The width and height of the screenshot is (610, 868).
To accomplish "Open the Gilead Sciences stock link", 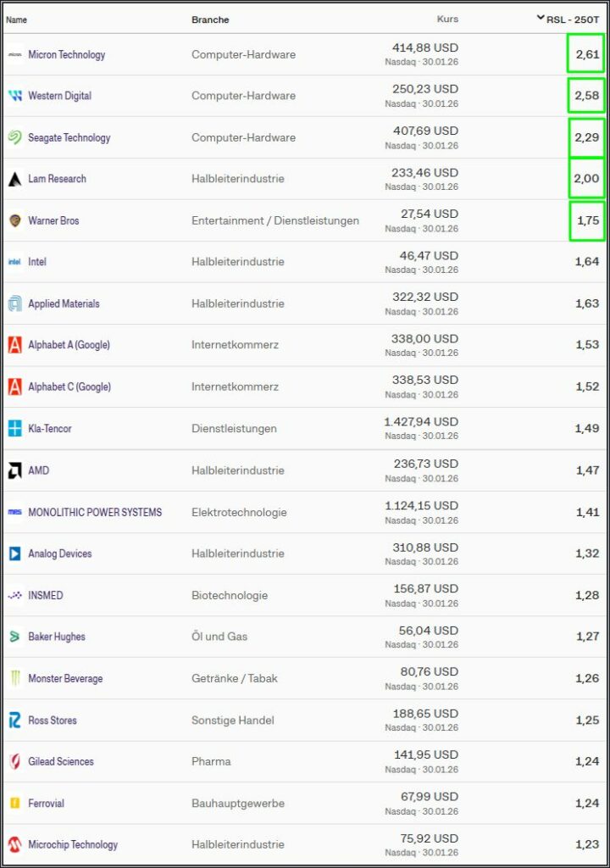I will pyautogui.click(x=61, y=762).
